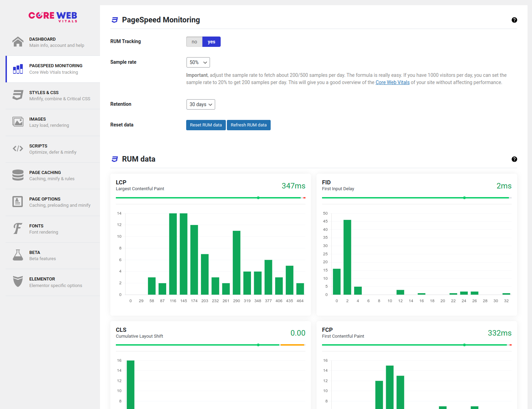Open Dashboard menu item
The height and width of the screenshot is (409, 532).
coord(53,42)
